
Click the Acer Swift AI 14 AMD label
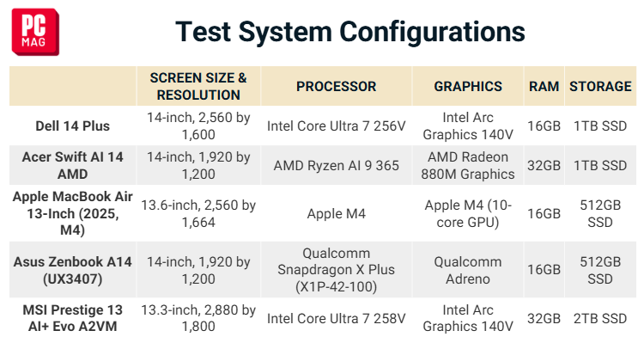[73, 165]
